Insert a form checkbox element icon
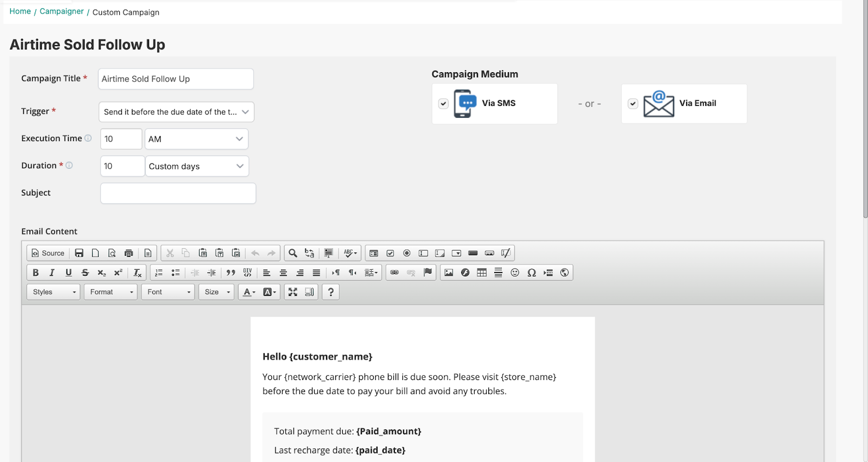The width and height of the screenshot is (868, 462). coord(390,253)
